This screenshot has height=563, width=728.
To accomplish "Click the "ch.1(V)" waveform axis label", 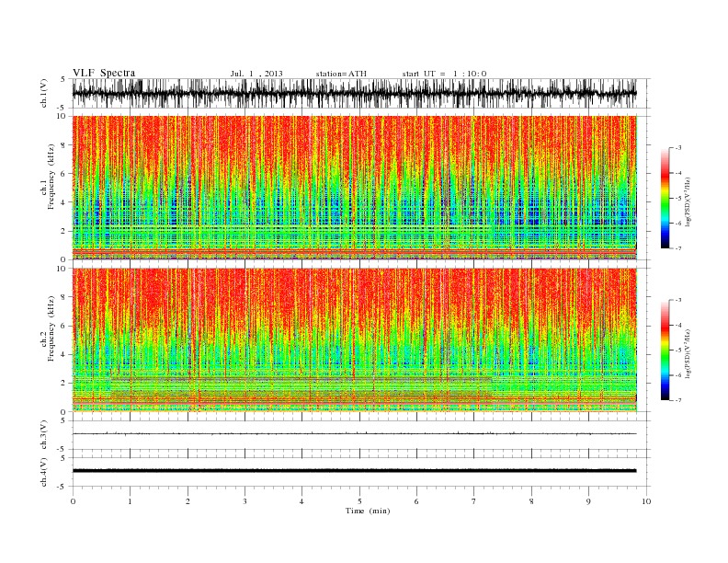I will tap(44, 93).
